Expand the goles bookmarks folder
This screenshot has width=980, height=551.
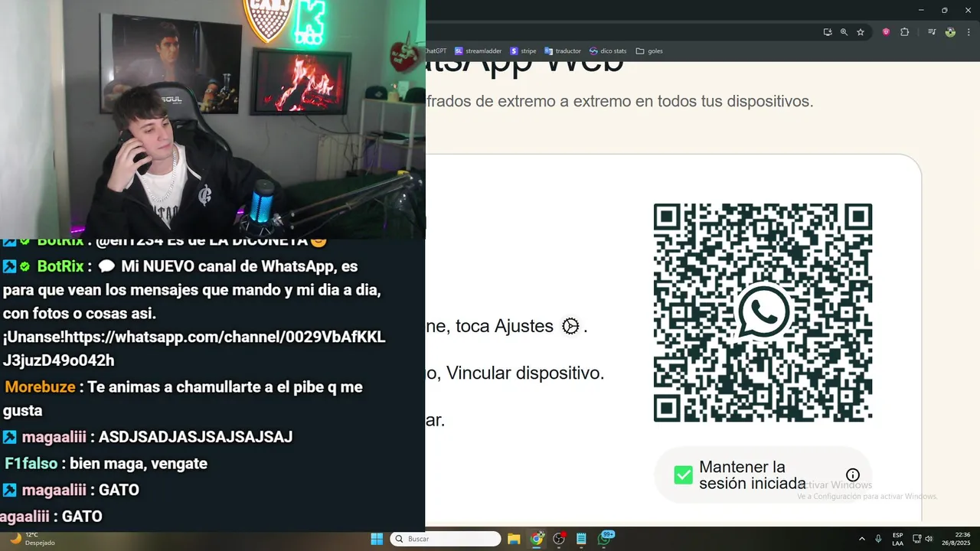point(649,51)
